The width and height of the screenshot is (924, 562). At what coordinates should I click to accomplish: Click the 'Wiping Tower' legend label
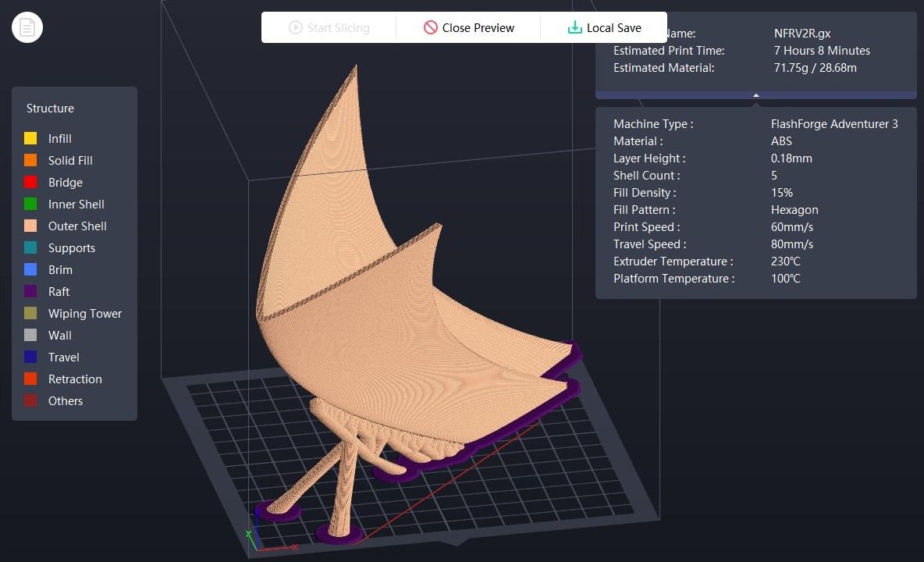(85, 314)
